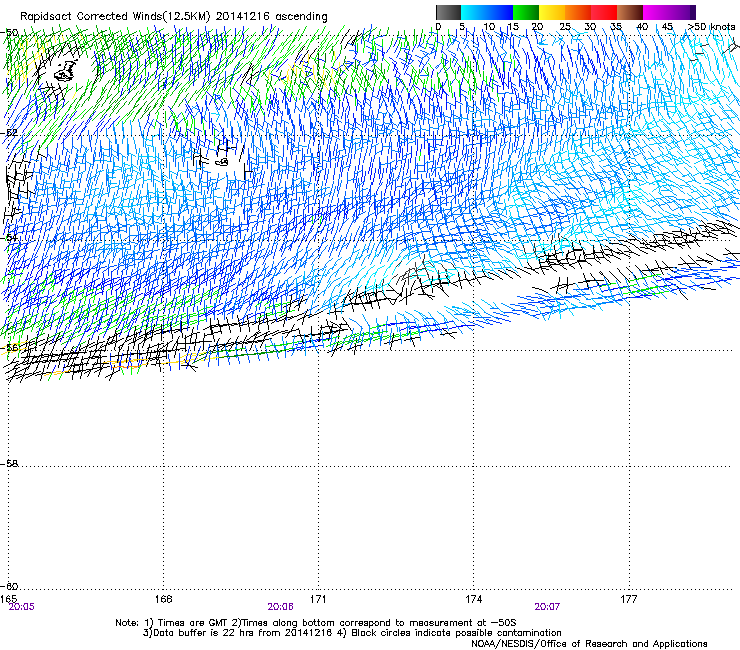Image resolution: width=740 pixels, height=650 pixels.
Task: Click the note 'Times are GMT'
Action: tap(192, 623)
